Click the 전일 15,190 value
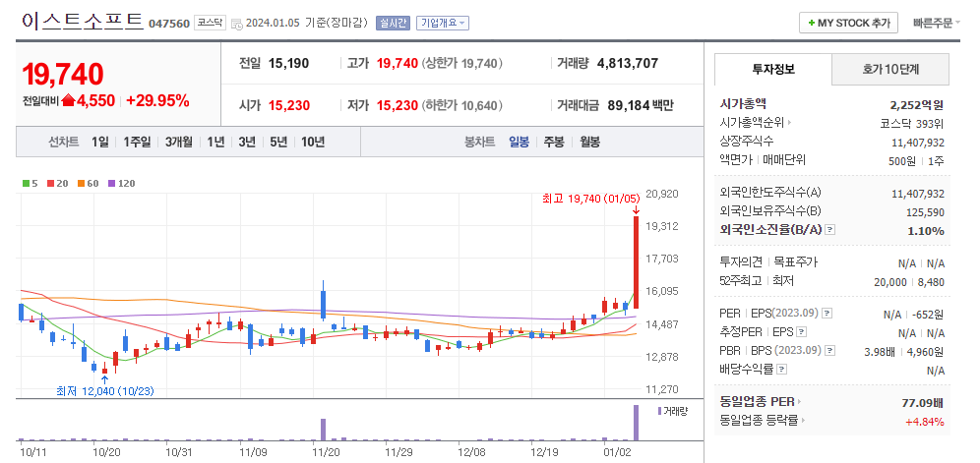This screenshot has width=980, height=463. [x=288, y=63]
